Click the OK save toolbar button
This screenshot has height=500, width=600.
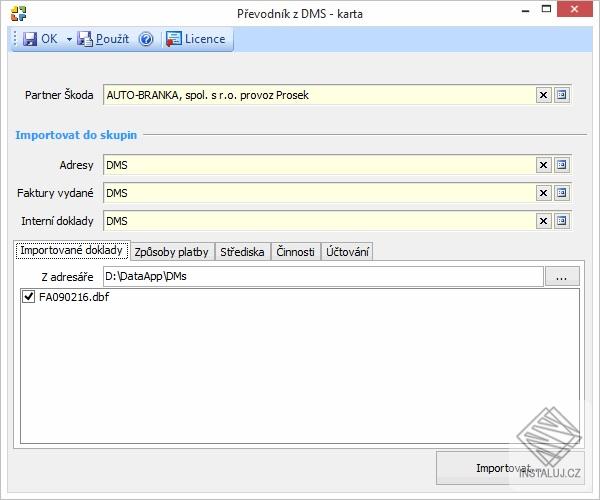pyautogui.click(x=40, y=39)
